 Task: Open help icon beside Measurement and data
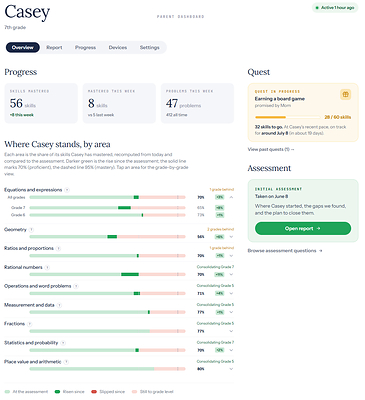tap(59, 305)
